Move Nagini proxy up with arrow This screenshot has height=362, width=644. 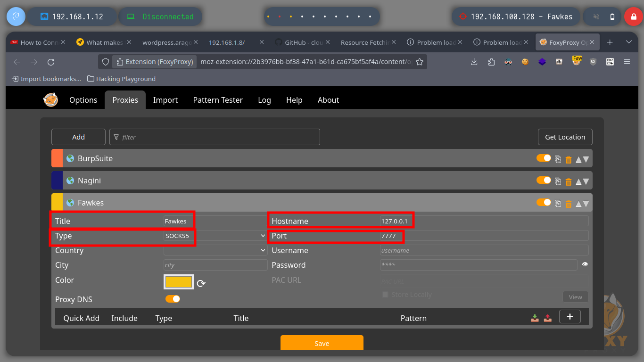(x=578, y=182)
